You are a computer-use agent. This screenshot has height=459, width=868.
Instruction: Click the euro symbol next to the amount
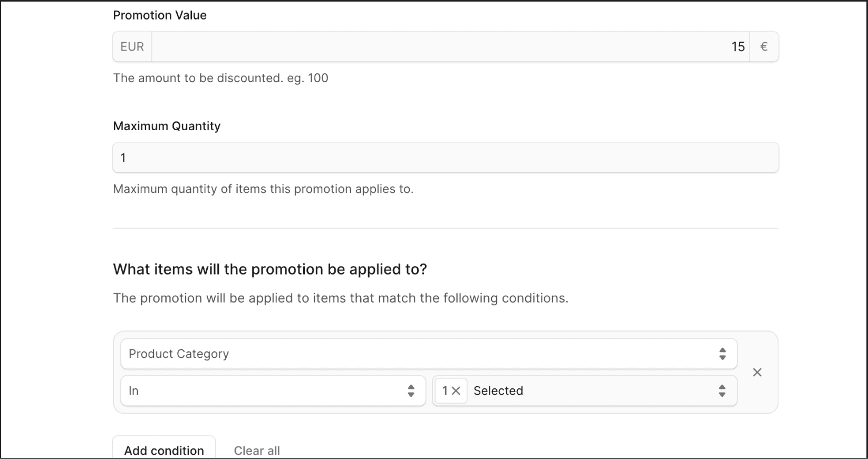(x=764, y=46)
